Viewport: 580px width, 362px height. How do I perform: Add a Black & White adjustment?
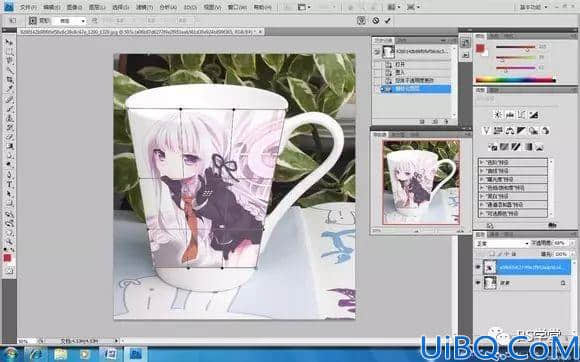tap(522, 131)
